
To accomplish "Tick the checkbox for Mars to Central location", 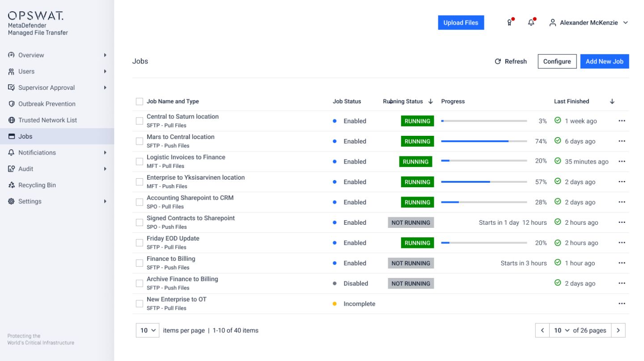I will point(139,141).
